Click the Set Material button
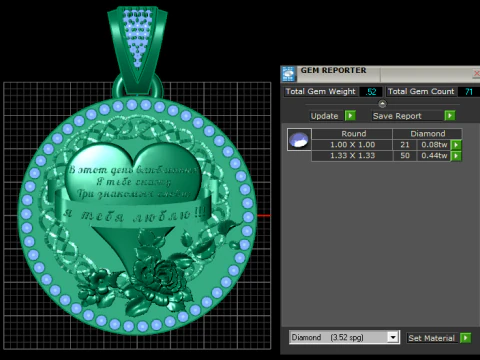 click(432, 338)
